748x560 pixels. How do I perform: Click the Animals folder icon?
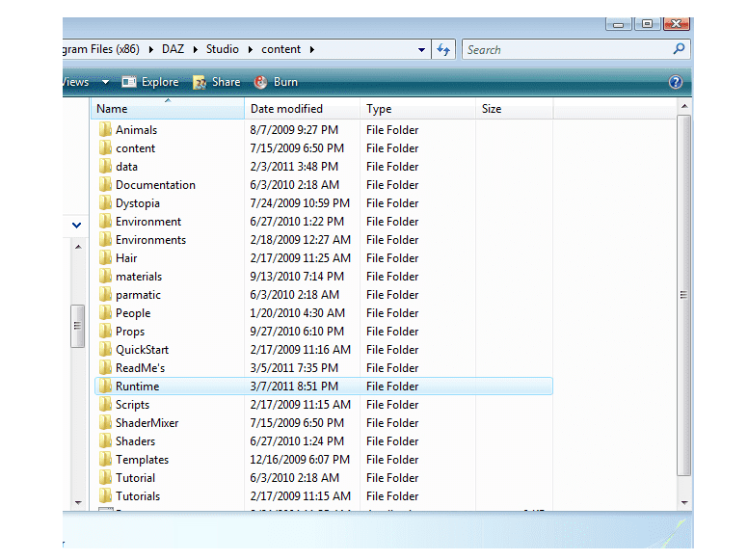pyautogui.click(x=105, y=130)
